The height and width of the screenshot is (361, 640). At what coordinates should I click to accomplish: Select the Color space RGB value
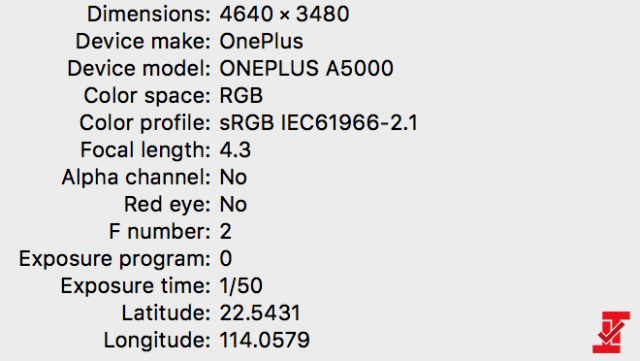pos(241,96)
